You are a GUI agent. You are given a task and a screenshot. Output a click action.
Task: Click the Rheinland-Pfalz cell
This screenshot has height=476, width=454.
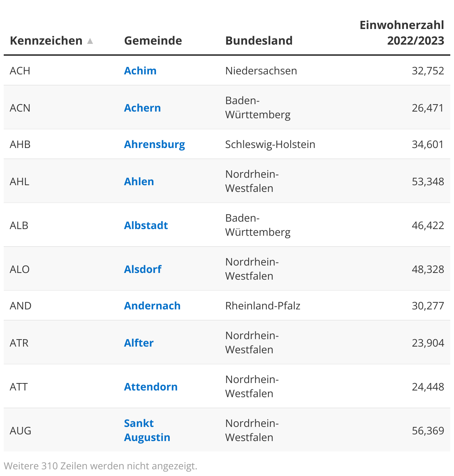pyautogui.click(x=263, y=306)
